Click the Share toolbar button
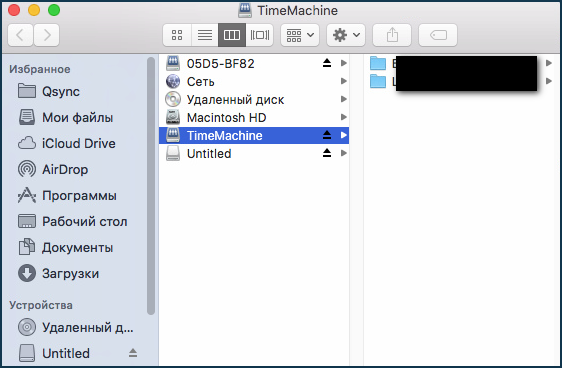Image resolution: width=562 pixels, height=368 pixels. coord(392,35)
